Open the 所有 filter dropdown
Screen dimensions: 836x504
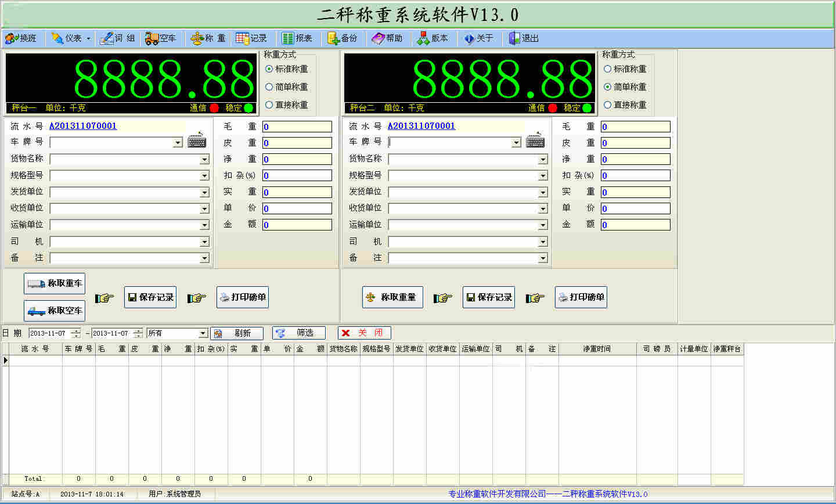[203, 333]
